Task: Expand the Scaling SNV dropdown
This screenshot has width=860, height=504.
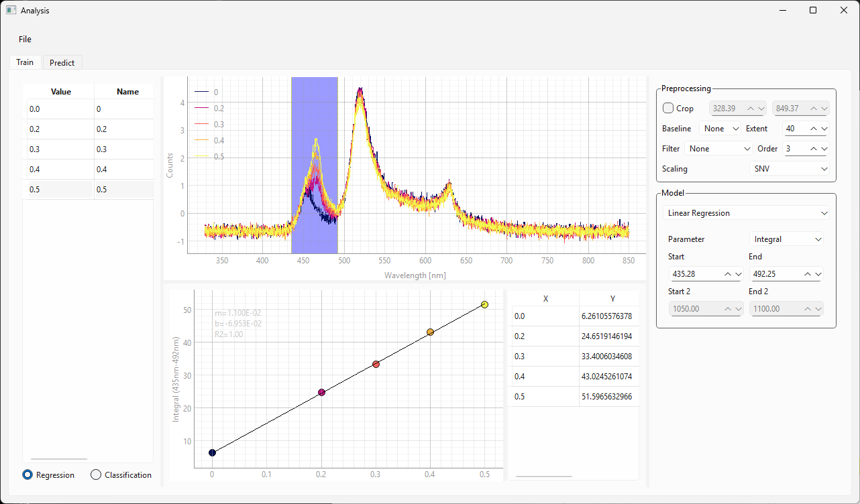Action: [789, 169]
